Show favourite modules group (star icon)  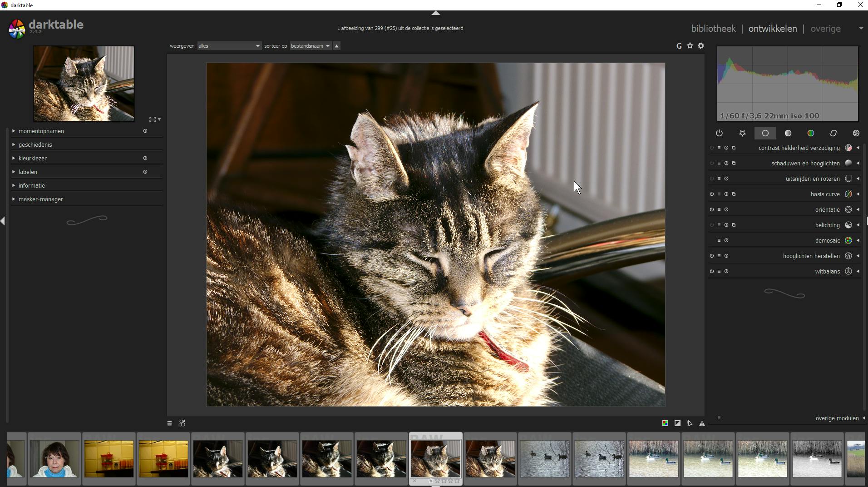(742, 133)
